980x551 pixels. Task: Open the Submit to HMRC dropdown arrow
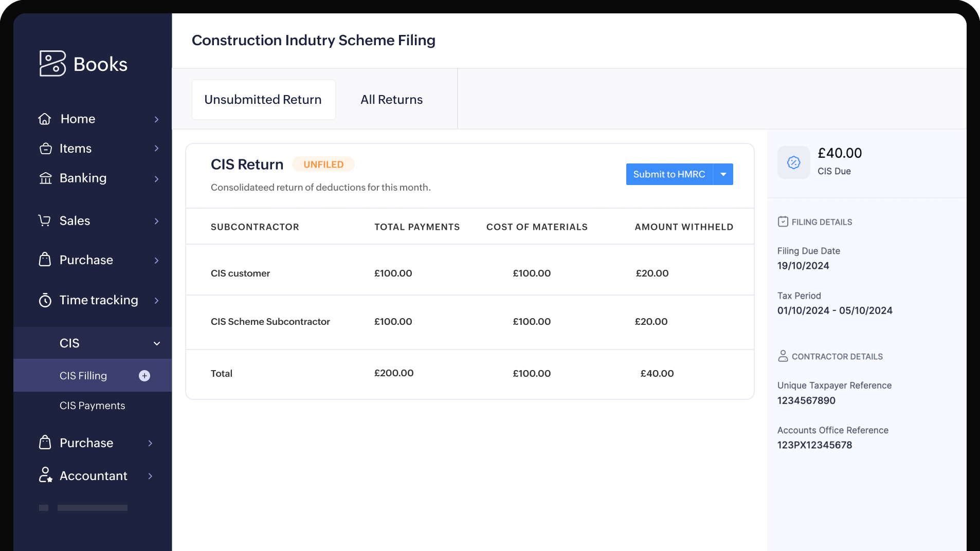coord(723,174)
